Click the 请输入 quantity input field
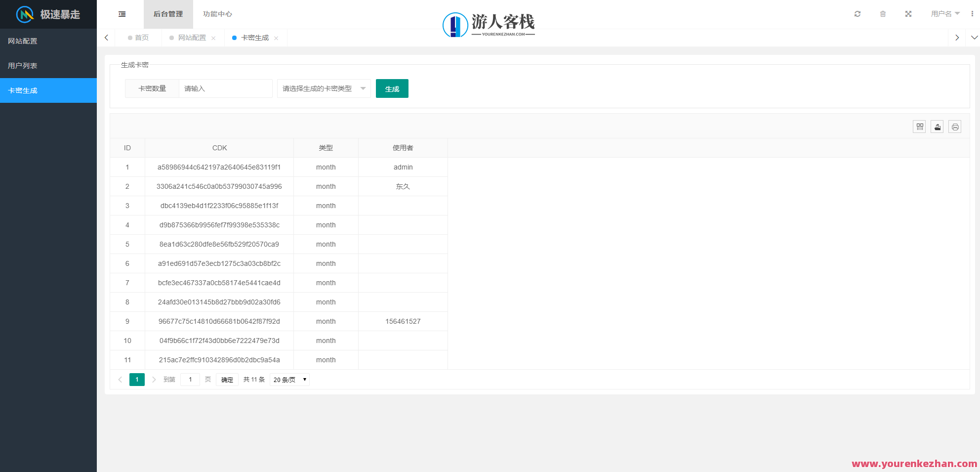This screenshot has width=980, height=472. point(225,88)
